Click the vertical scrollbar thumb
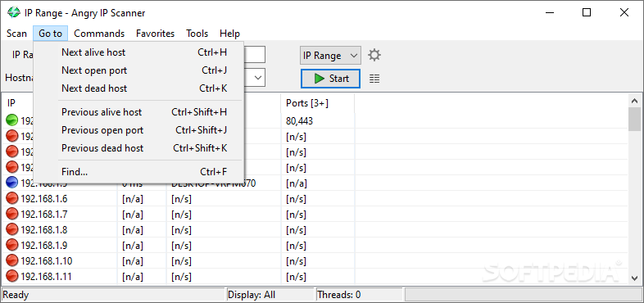This screenshot has height=303, width=644. tap(634, 119)
